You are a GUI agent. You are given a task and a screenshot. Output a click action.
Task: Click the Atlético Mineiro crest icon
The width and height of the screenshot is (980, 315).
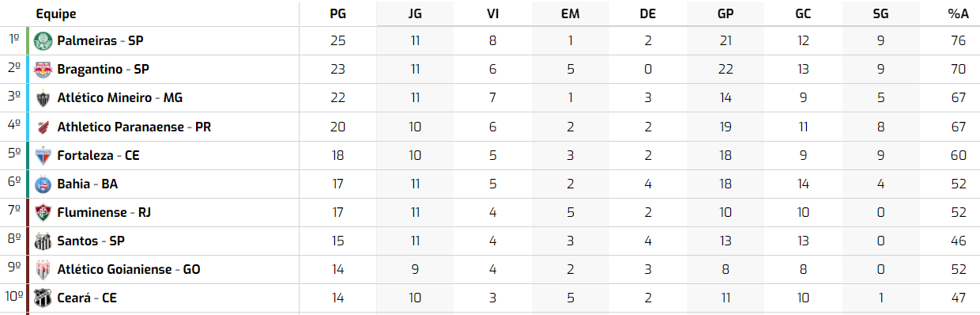click(43, 98)
